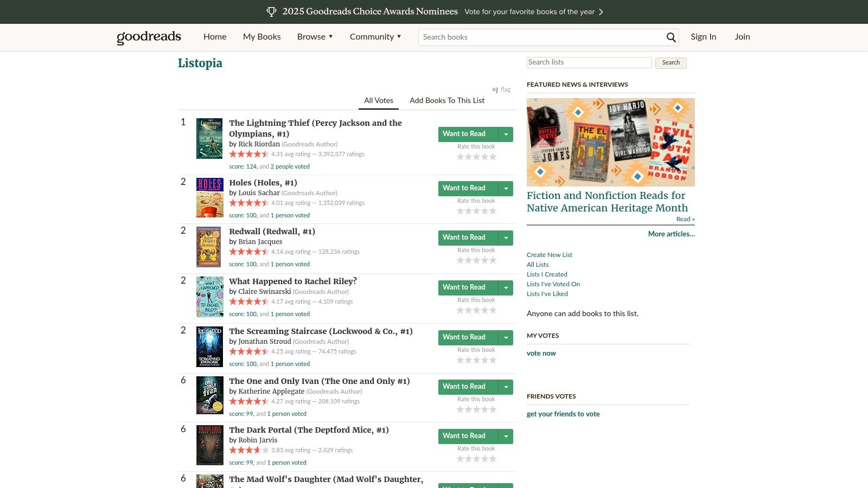Rate The Lightning Thief with the star rating
The image size is (868, 488).
click(476, 157)
